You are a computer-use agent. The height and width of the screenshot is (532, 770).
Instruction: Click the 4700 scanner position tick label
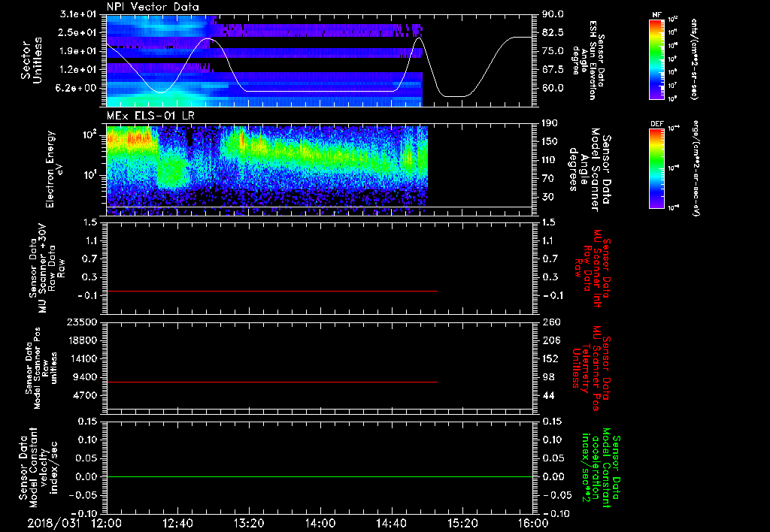click(86, 395)
